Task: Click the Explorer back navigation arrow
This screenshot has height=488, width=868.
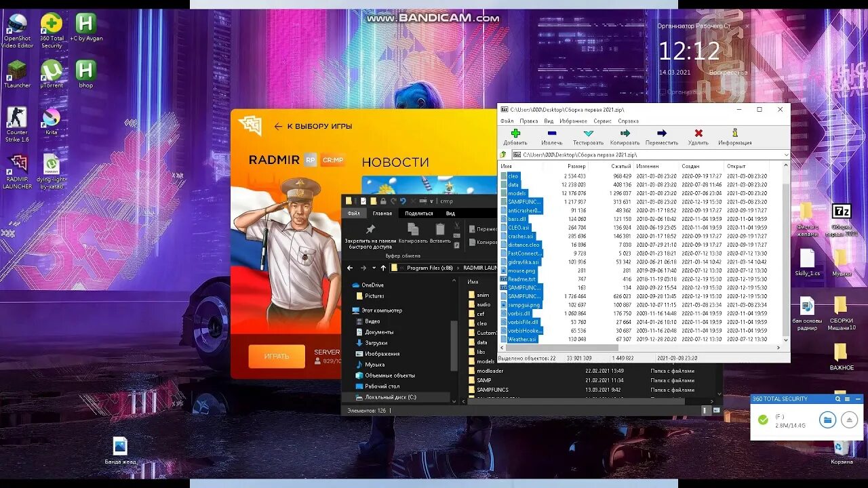Action: [350, 268]
